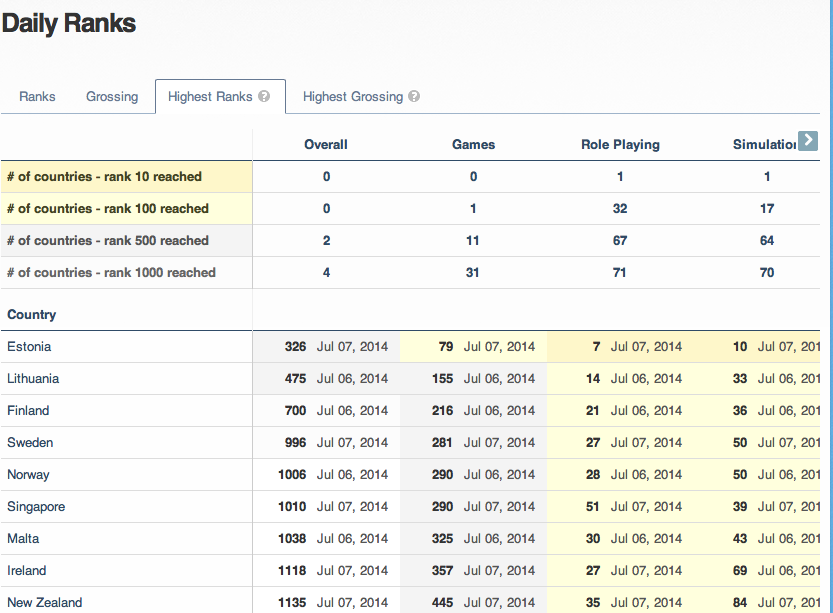Click the rank 10 reached row label
Image resolution: width=833 pixels, height=613 pixels.
(x=104, y=177)
